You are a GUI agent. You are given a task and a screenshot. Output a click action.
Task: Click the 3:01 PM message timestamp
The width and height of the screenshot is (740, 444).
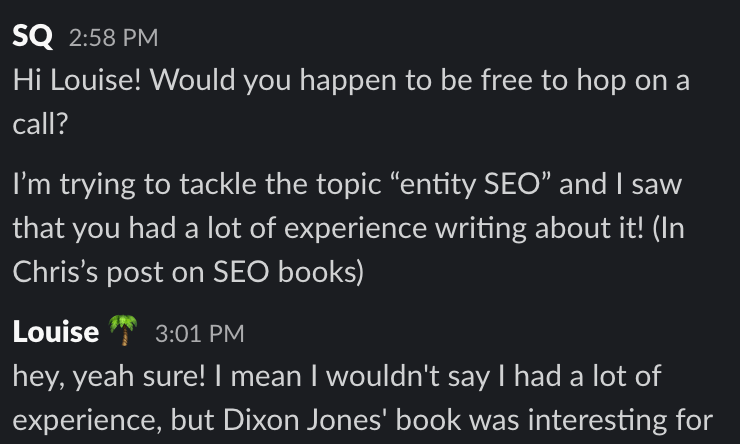(200, 334)
